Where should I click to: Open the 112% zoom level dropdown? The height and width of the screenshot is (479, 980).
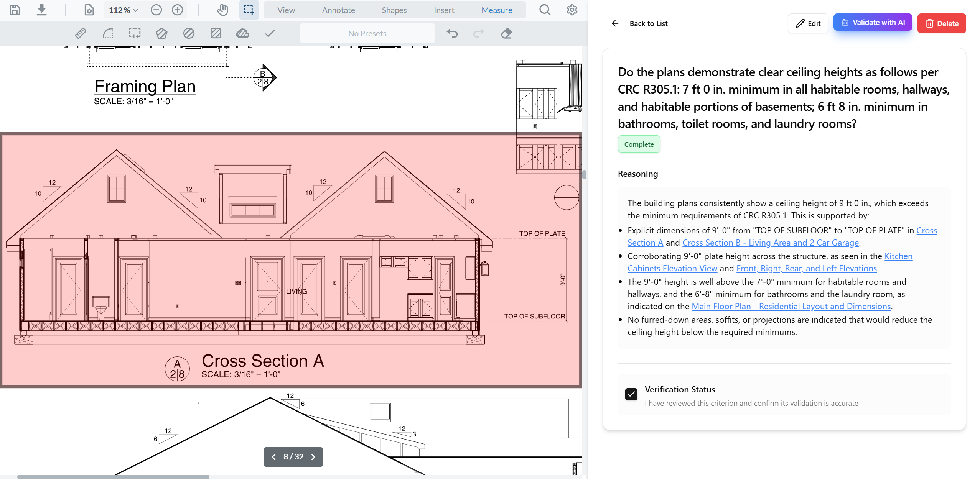tap(123, 10)
